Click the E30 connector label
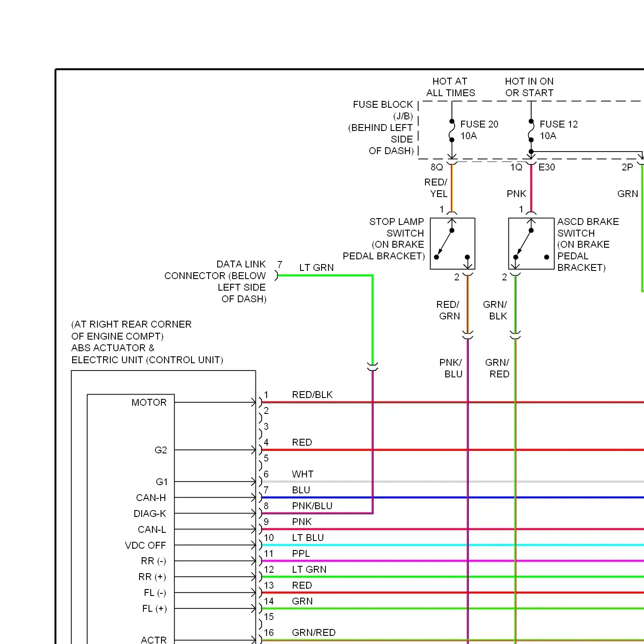Image resolution: width=644 pixels, height=644 pixels. coord(547,167)
